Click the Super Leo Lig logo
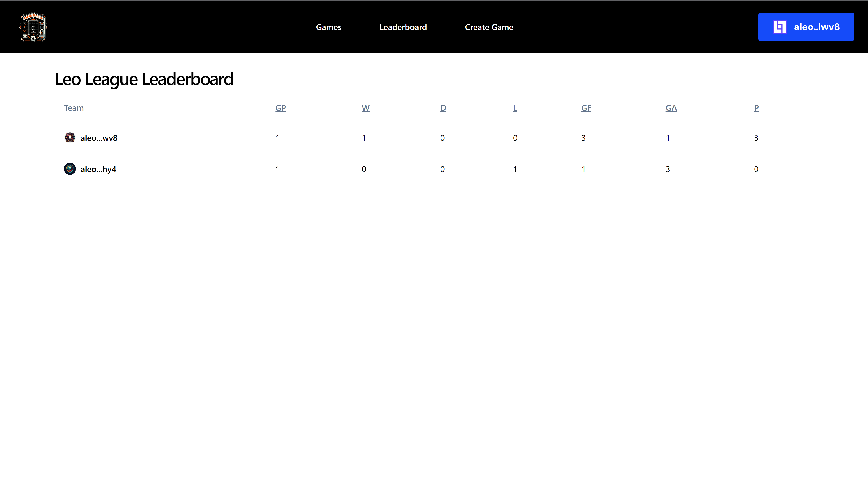The height and width of the screenshot is (494, 868). [x=33, y=27]
